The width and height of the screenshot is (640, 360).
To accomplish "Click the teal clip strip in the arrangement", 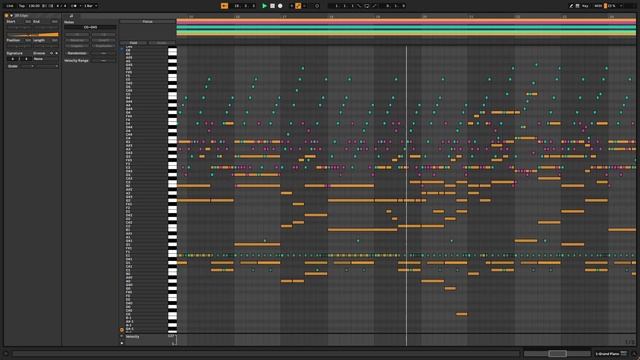I will click(406, 27).
